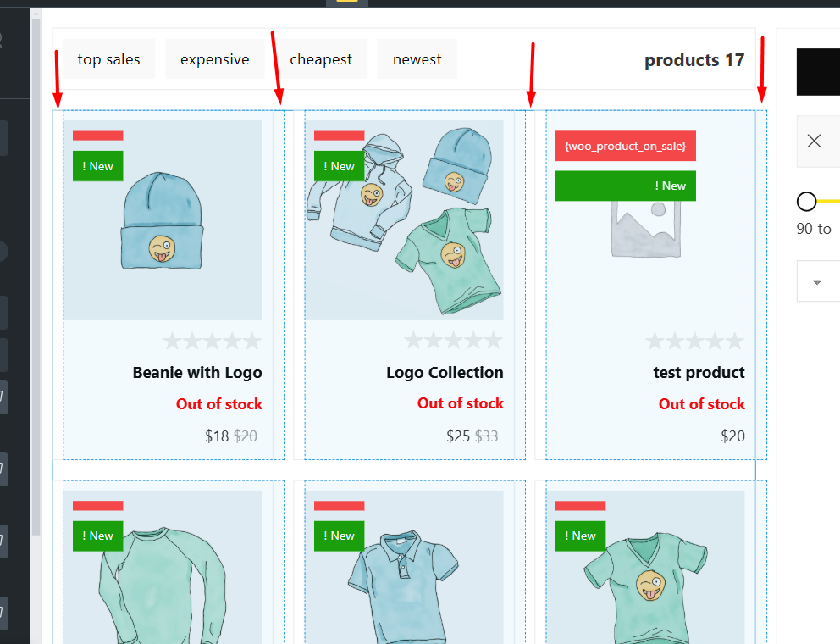Screen dimensions: 840x644
Task: Click red sale badge on long sleeve tee
Action: coord(98,506)
